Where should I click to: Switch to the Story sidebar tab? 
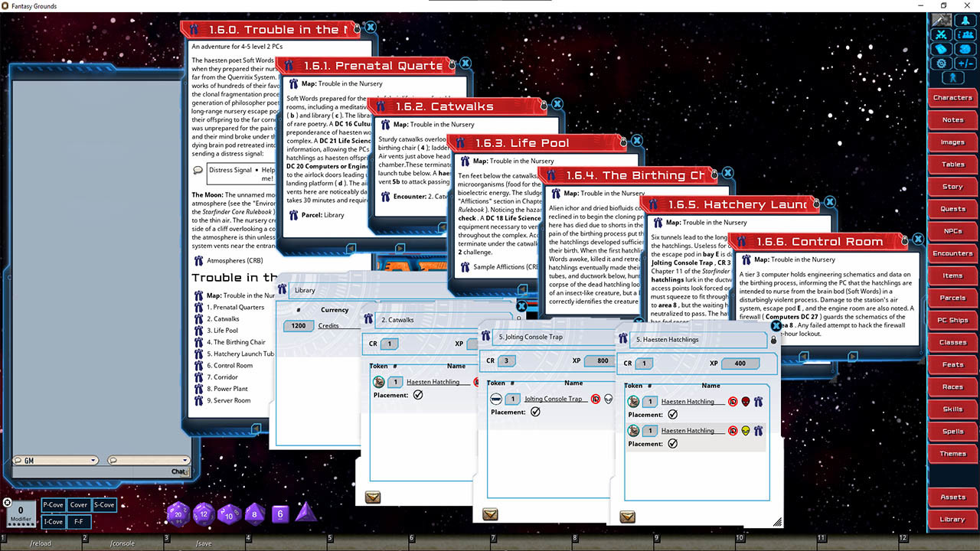tap(952, 186)
